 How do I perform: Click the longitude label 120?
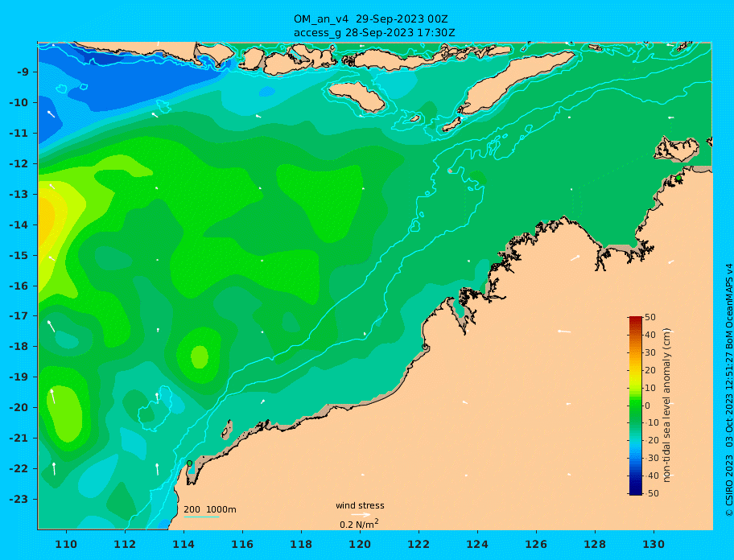point(360,544)
